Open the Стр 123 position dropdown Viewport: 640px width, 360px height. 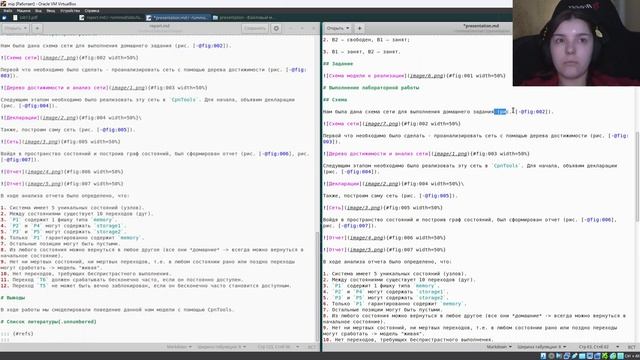coord(277,347)
